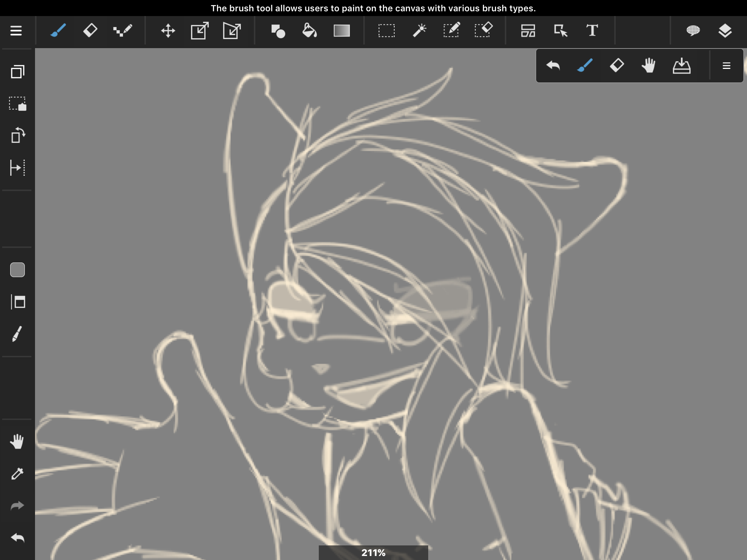This screenshot has height=560, width=747.
Task: Select brush in floating shortcut bar
Action: click(585, 66)
